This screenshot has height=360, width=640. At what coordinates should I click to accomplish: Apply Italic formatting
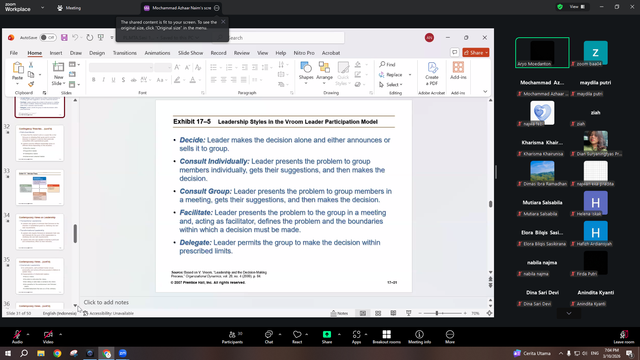click(103, 80)
